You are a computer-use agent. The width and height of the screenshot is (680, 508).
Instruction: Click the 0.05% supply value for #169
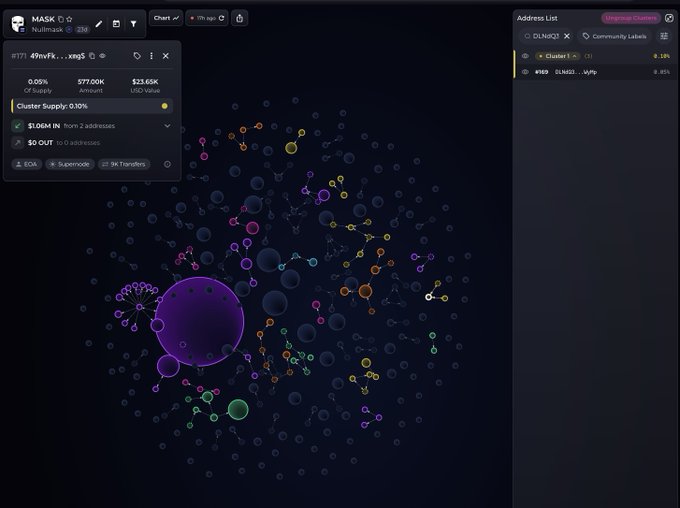tap(662, 72)
